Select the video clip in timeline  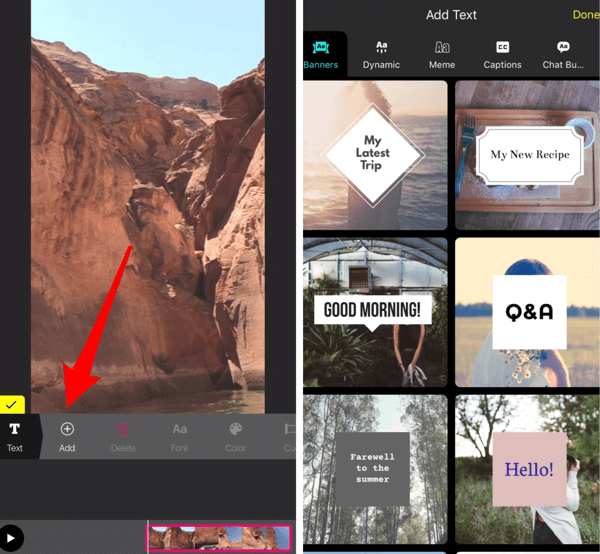[x=219, y=538]
